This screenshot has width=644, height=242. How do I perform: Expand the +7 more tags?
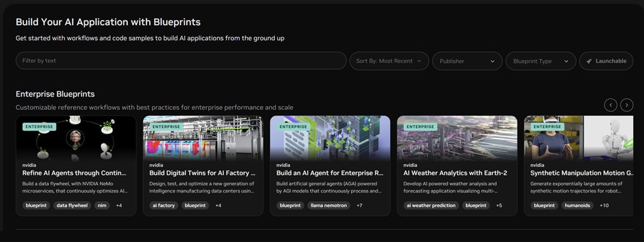click(x=360, y=205)
